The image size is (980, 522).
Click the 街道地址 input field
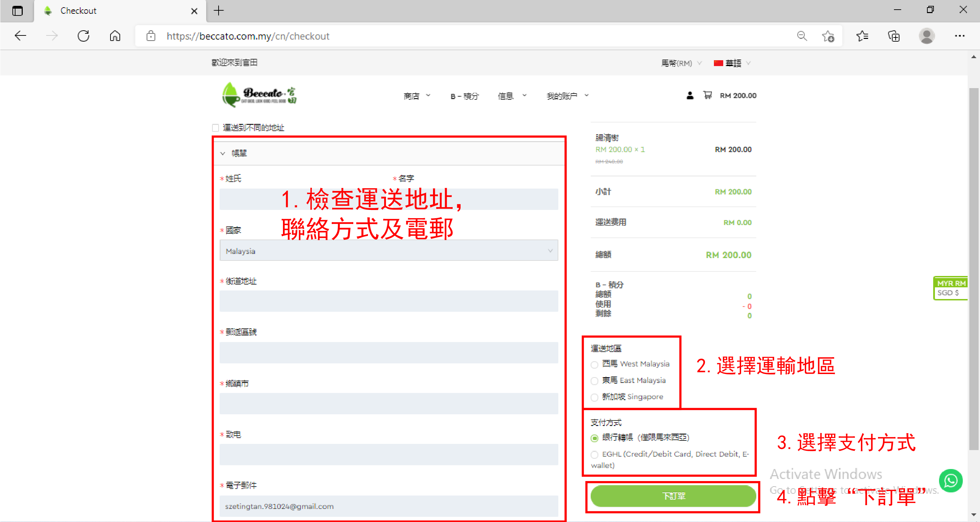[x=388, y=301]
